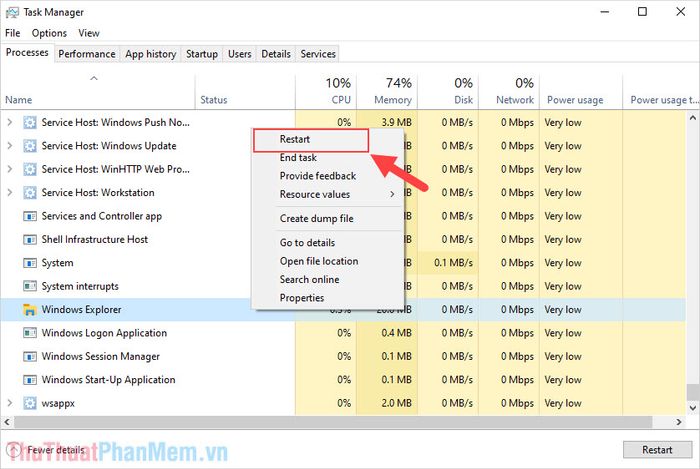Click the wsappx gear icon
Screen dimensions: 700x469
pyautogui.click(x=30, y=403)
